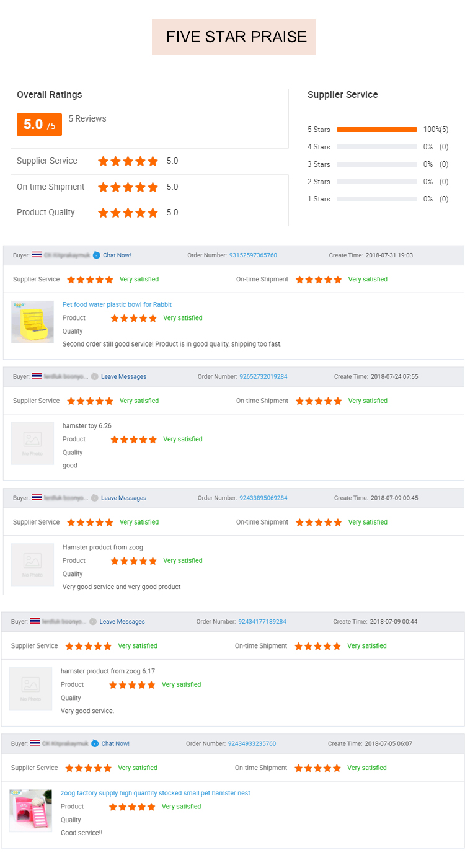Click the yellow rabbit bowl product thumbnail

(32, 322)
